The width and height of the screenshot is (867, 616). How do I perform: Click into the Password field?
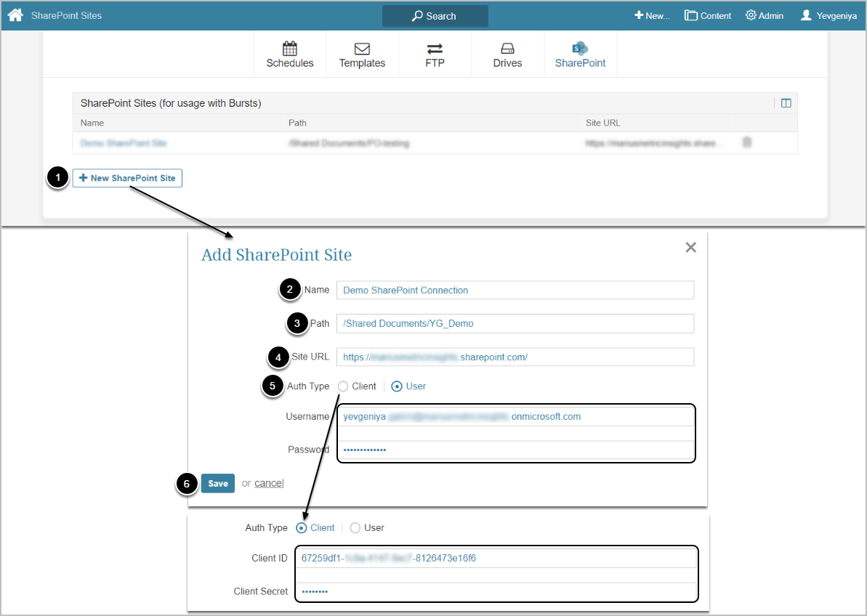tap(516, 450)
